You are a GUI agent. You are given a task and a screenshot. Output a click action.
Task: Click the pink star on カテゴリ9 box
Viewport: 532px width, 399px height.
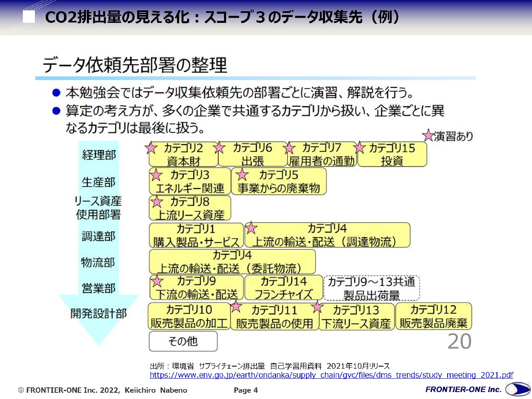click(x=157, y=281)
